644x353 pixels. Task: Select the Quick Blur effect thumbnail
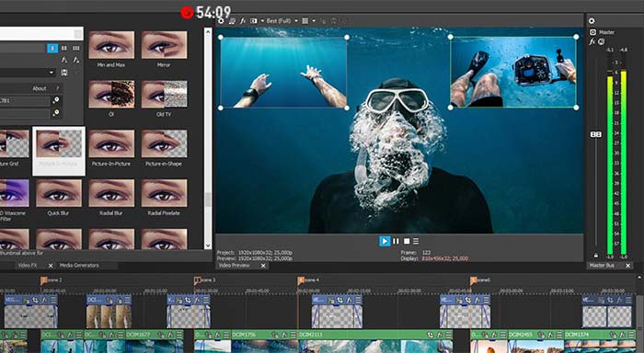click(x=59, y=193)
